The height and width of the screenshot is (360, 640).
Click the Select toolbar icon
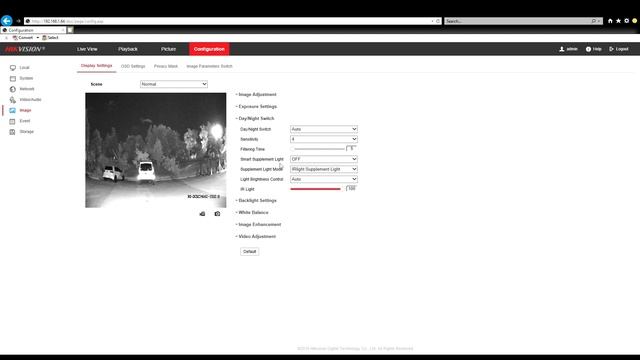coord(44,38)
